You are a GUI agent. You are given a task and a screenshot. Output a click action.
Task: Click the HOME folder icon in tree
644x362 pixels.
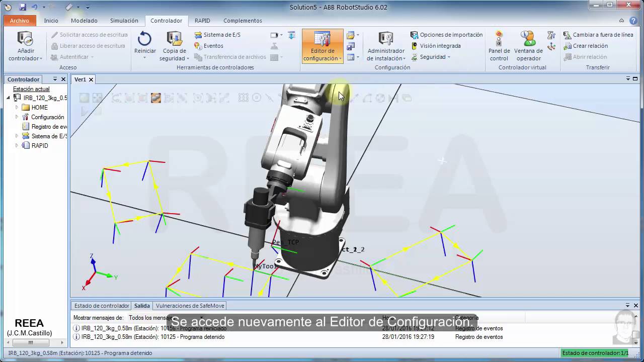(x=25, y=108)
